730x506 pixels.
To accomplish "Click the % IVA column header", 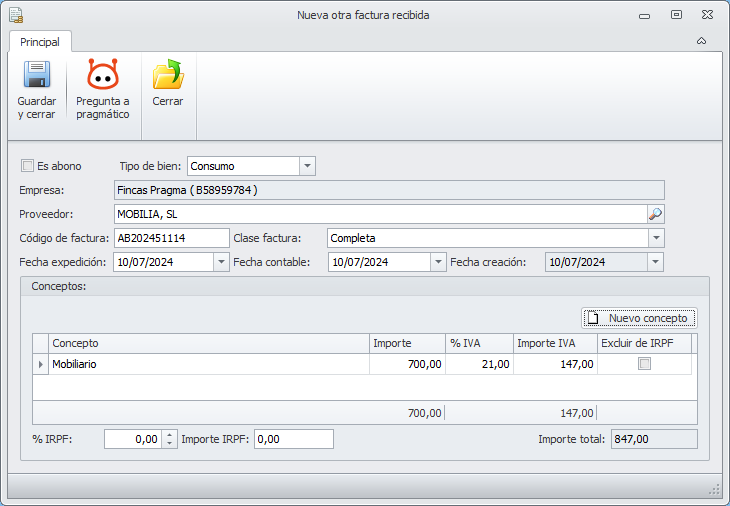I will [480, 343].
